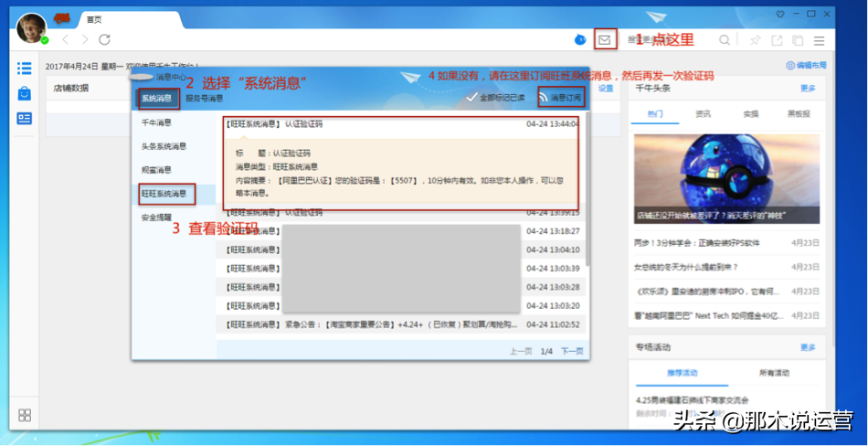This screenshot has width=868, height=446.
Task: Open the message center envelope icon
Action: [605, 40]
